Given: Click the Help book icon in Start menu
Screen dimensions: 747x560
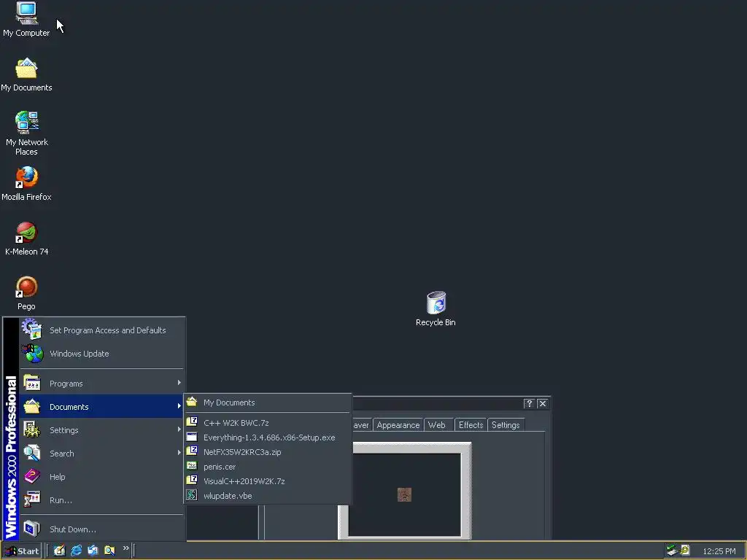Looking at the screenshot, I should [x=32, y=476].
